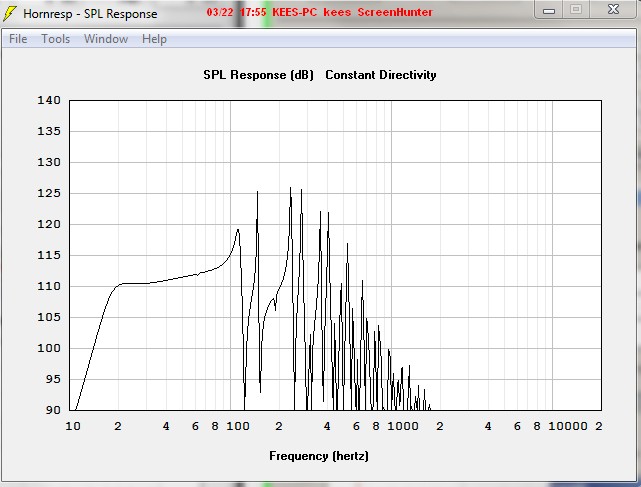
Task: Click the SPL curve peak near 100 Hz
Action: point(238,231)
